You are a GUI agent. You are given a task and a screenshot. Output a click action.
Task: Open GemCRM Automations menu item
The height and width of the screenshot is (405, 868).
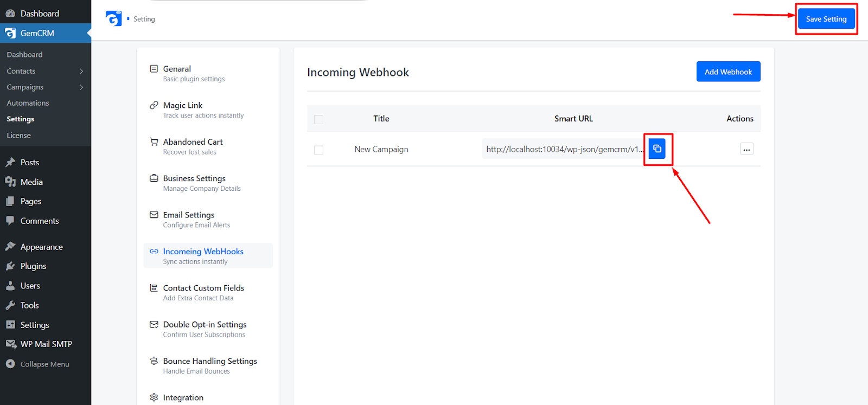tap(28, 103)
